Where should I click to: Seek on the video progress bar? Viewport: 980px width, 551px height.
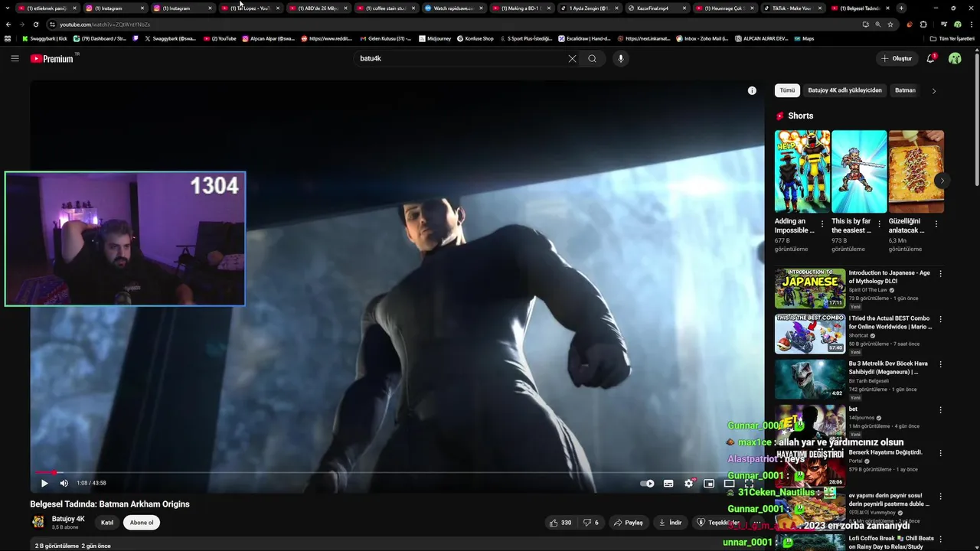tap(397, 472)
